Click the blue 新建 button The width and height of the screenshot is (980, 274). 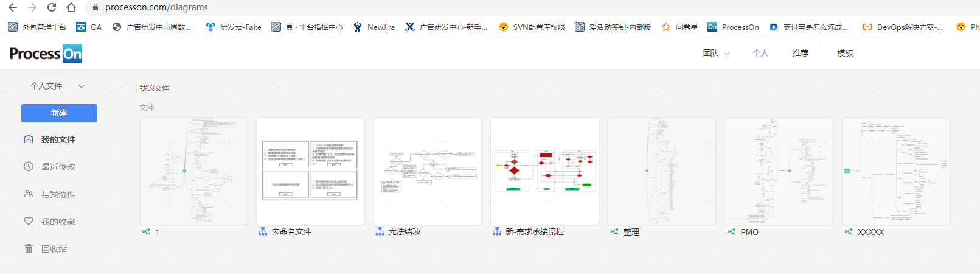[59, 113]
